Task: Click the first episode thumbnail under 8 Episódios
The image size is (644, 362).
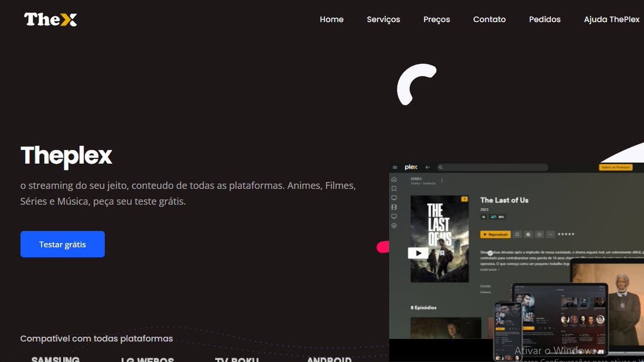Action: pos(445,328)
